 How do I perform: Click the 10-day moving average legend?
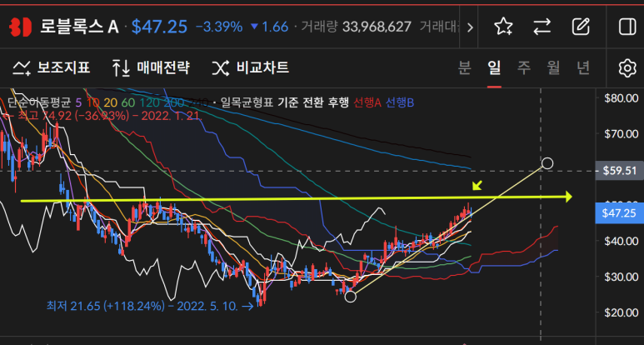(92, 102)
